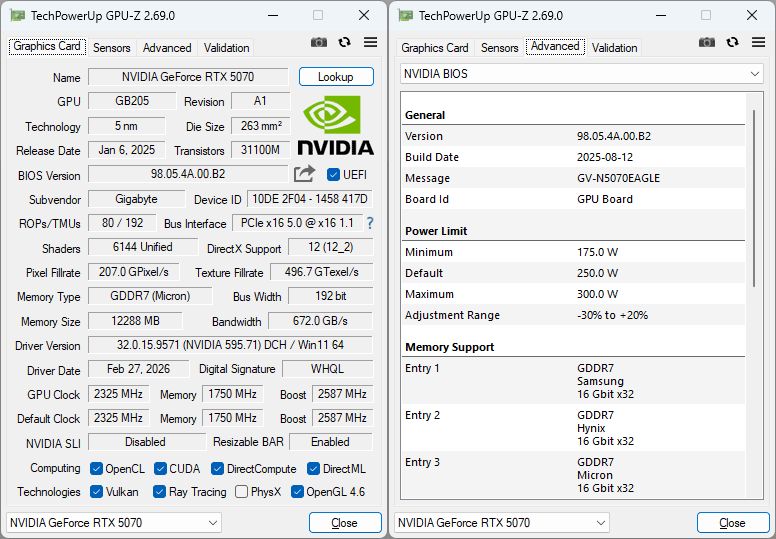This screenshot has height=539, width=776.
Task: Open hamburger menu in left GPU-Z window
Action: click(x=370, y=43)
